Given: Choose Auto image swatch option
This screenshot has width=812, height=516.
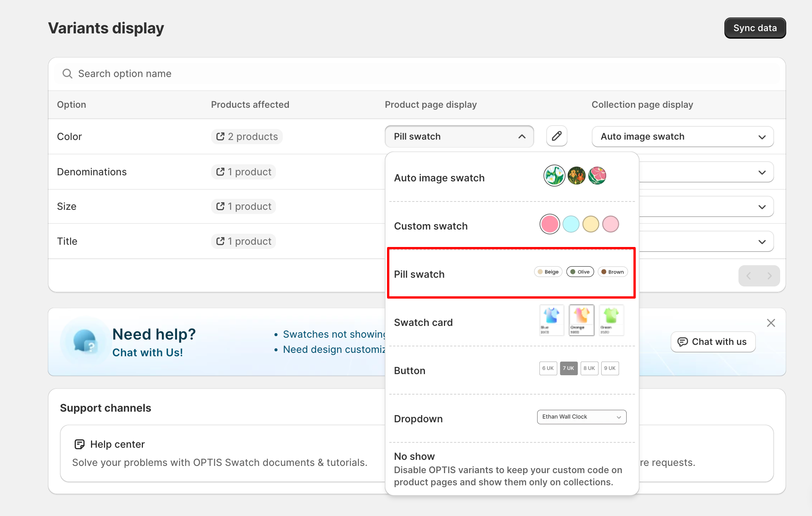Looking at the screenshot, I should click(x=512, y=178).
